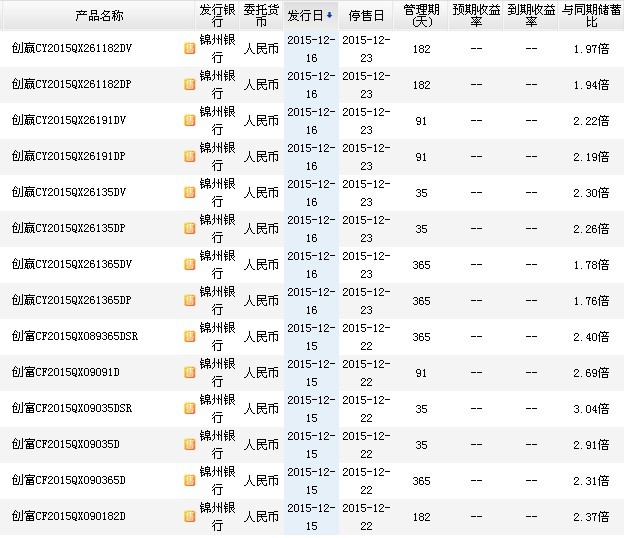
Task: Click the orange icon beside 创赢CY2015QX261365DP
Action: pyautogui.click(x=190, y=300)
